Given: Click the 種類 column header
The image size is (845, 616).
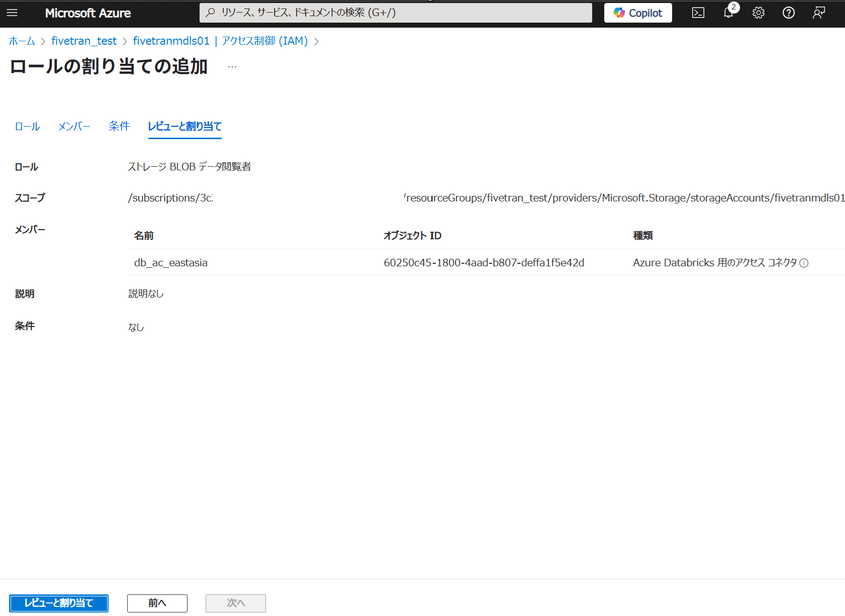Looking at the screenshot, I should [x=643, y=236].
